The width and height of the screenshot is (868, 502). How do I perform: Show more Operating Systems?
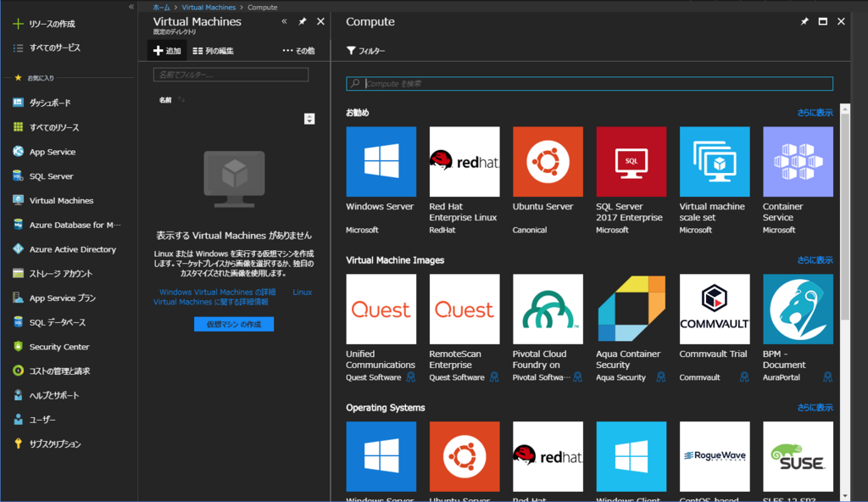pyautogui.click(x=815, y=407)
